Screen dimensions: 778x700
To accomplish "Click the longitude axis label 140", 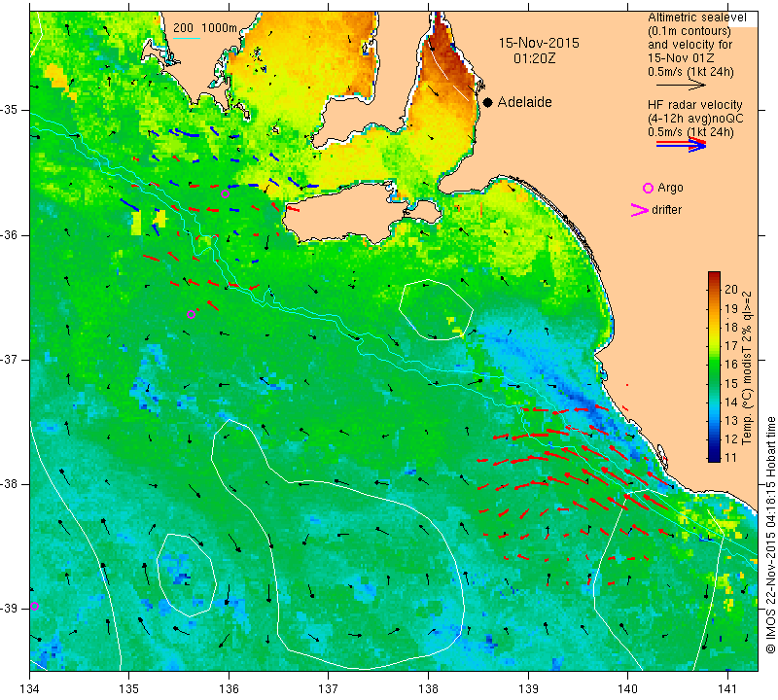I will point(627,688).
